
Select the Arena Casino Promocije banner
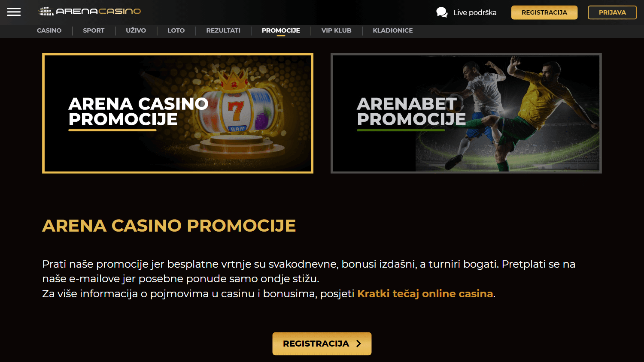coord(178,113)
